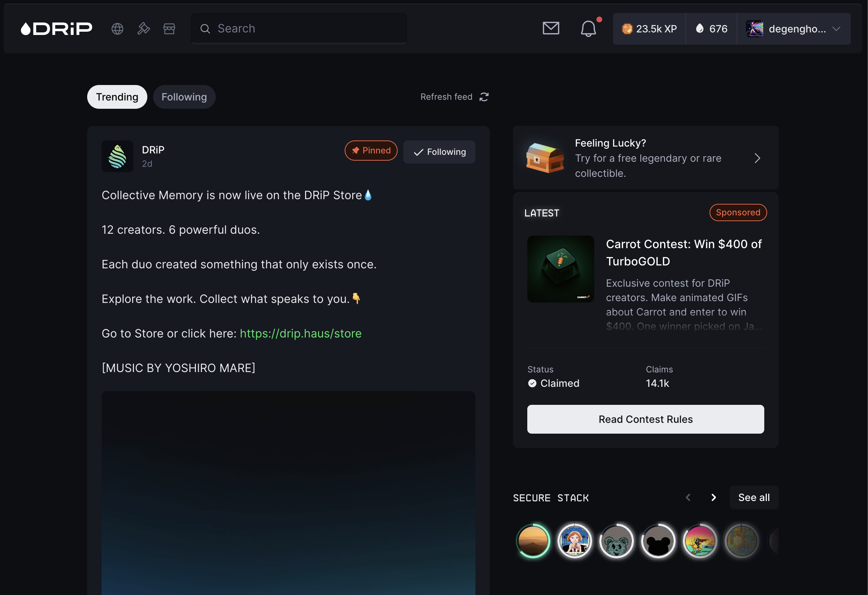
Task: Click the LATEST section heading
Action: pyautogui.click(x=542, y=213)
